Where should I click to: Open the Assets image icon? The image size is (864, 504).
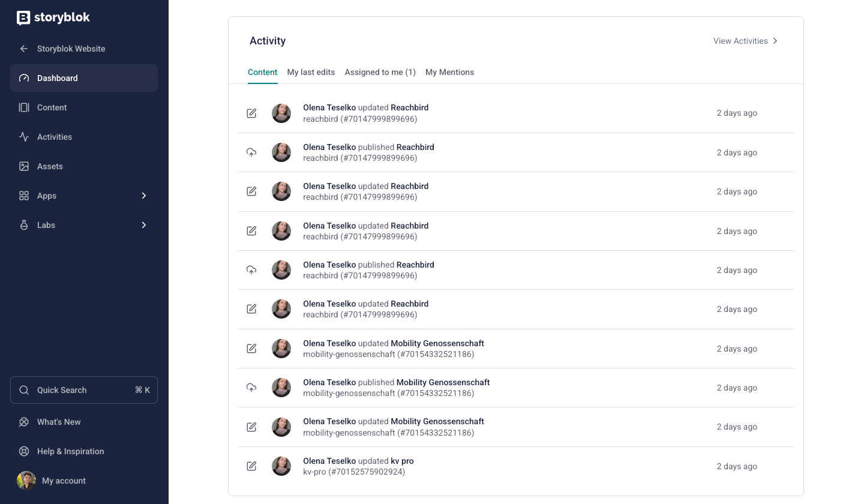click(24, 166)
